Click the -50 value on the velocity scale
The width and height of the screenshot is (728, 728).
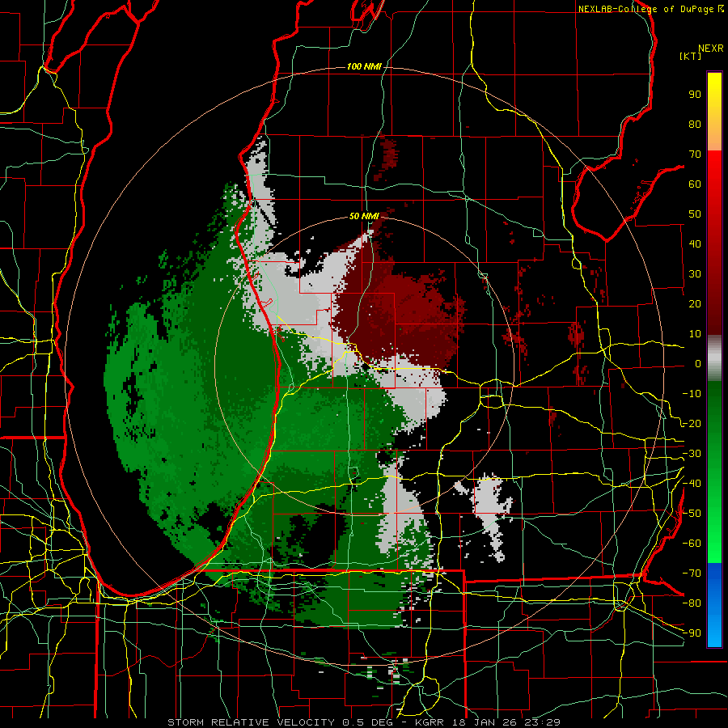pyautogui.click(x=692, y=514)
